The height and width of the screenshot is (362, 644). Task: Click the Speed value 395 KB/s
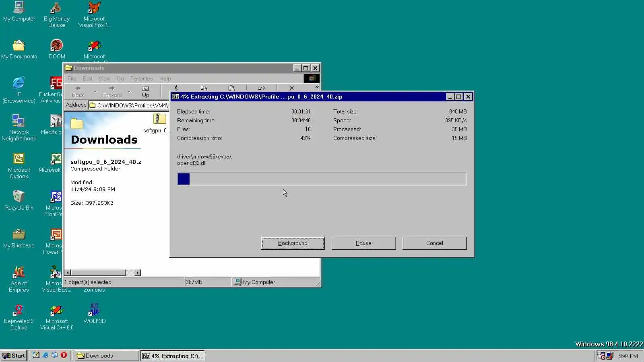coord(456,120)
